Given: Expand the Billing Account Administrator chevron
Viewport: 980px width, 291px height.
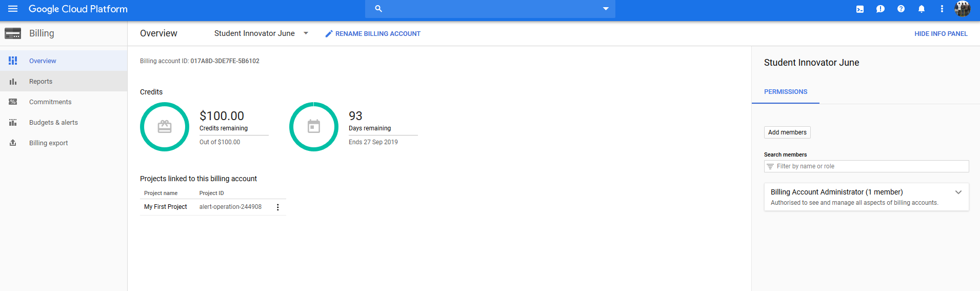Looking at the screenshot, I should [958, 192].
